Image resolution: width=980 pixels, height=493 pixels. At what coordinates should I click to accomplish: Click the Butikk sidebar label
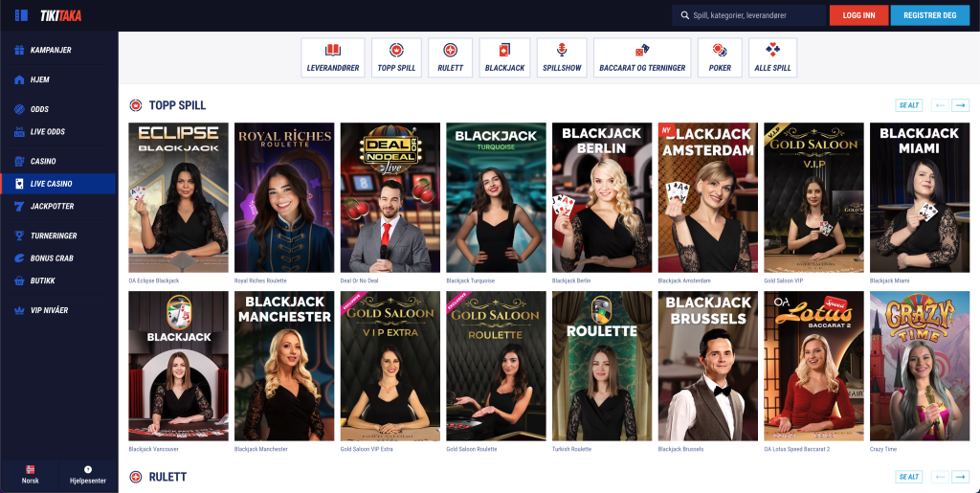(x=42, y=280)
